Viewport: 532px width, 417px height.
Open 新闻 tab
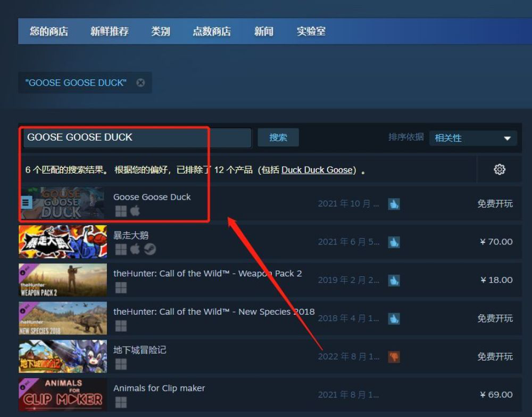pyautogui.click(x=264, y=31)
